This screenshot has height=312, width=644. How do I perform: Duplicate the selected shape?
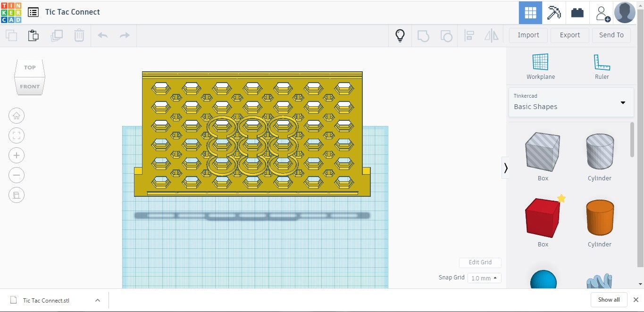tap(57, 35)
